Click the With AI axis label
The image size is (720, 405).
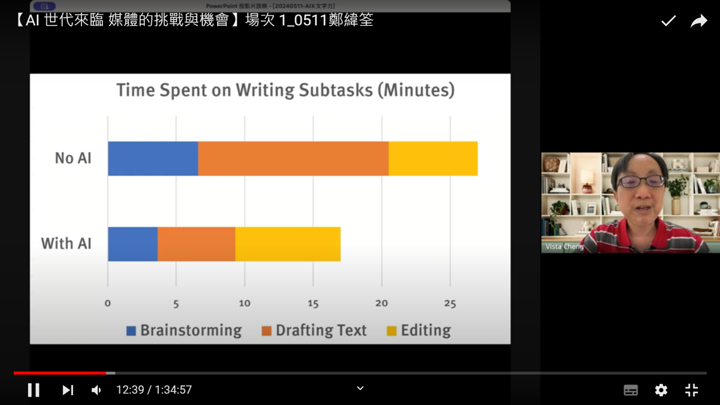pos(66,243)
